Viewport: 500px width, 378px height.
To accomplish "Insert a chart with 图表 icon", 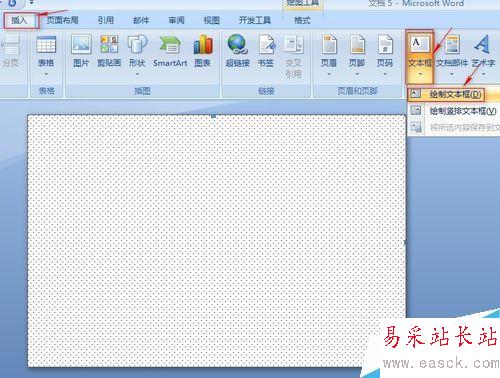I will tap(203, 44).
